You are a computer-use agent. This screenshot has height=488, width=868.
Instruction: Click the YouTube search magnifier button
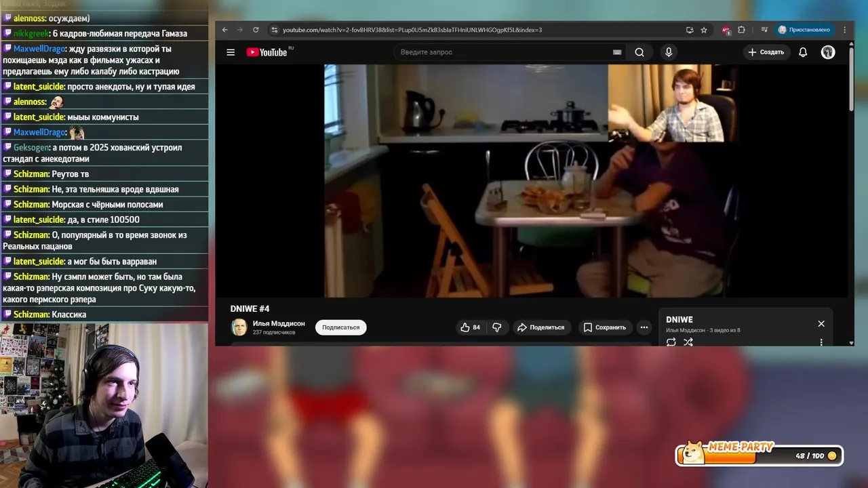(x=639, y=52)
